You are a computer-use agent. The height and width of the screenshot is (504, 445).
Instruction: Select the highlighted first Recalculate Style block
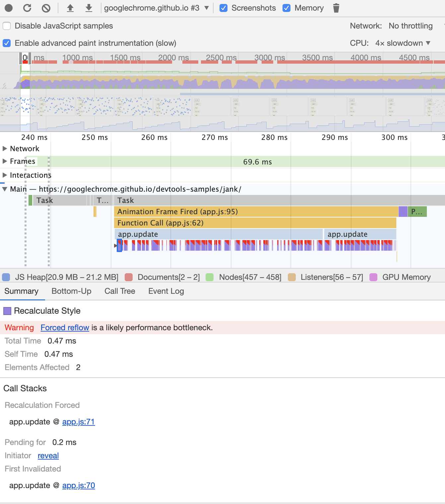pos(119,246)
